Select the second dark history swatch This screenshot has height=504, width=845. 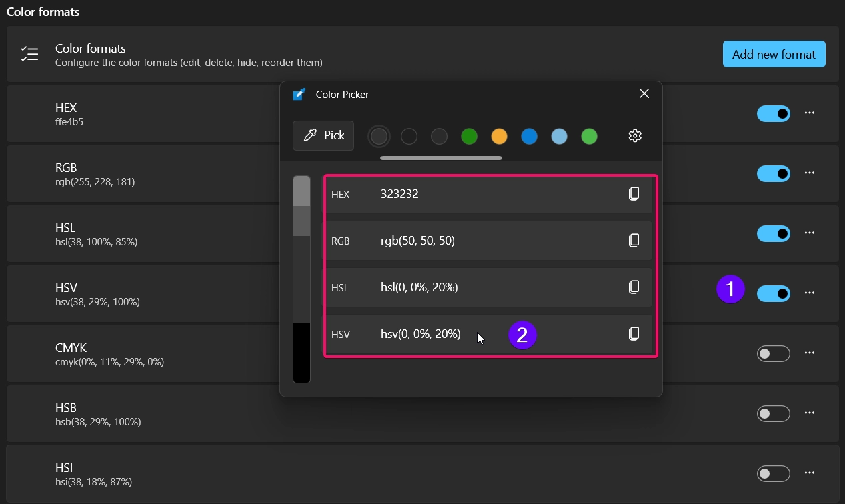(409, 137)
